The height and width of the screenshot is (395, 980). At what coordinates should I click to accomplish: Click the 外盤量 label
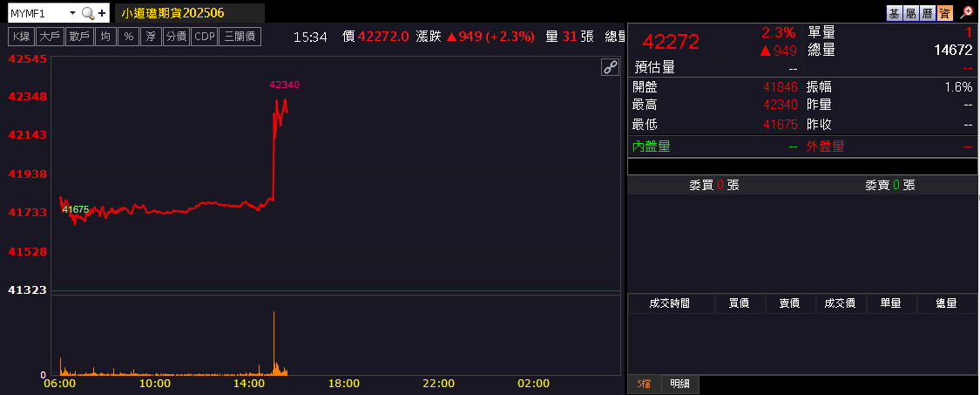coord(826,146)
